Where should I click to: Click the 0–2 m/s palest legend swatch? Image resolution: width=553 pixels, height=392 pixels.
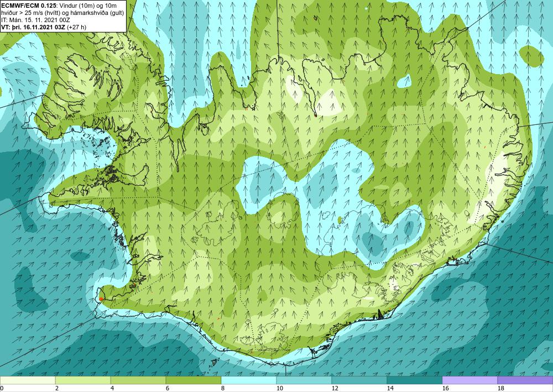[x=28, y=380]
